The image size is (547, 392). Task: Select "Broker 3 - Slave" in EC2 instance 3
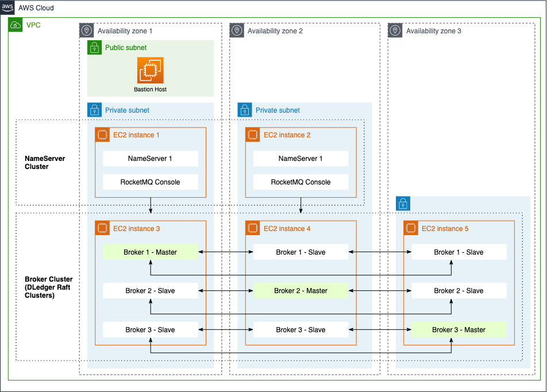point(151,330)
